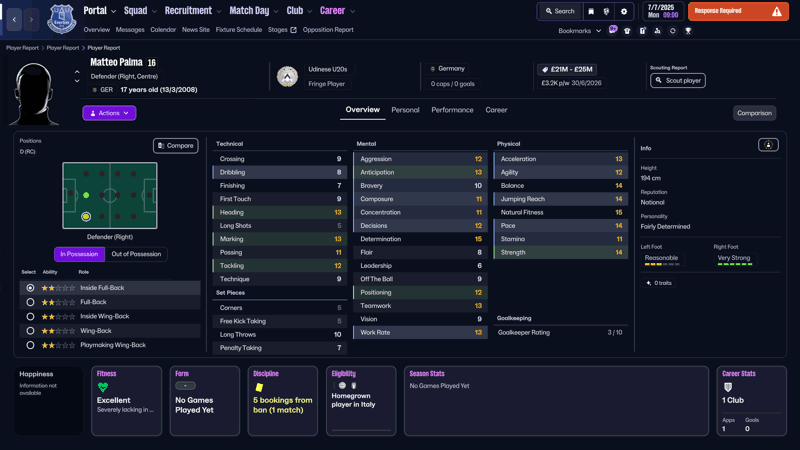
Task: Click the Search field
Action: pos(560,11)
